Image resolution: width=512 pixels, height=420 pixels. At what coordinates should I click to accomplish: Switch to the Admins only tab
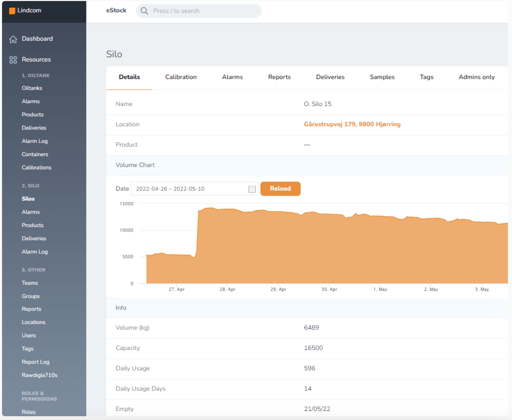pyautogui.click(x=476, y=77)
